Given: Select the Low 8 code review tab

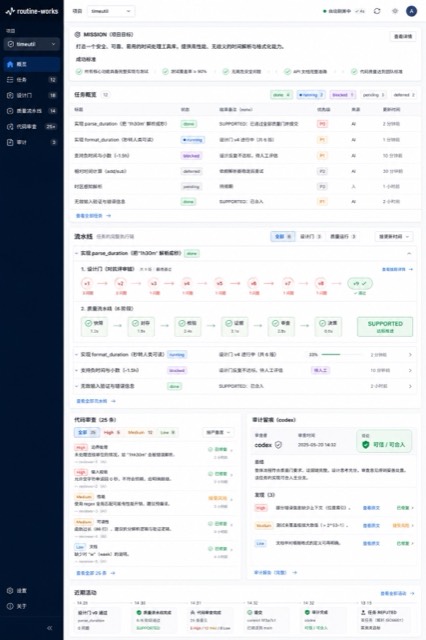Looking at the screenshot, I should (x=167, y=432).
